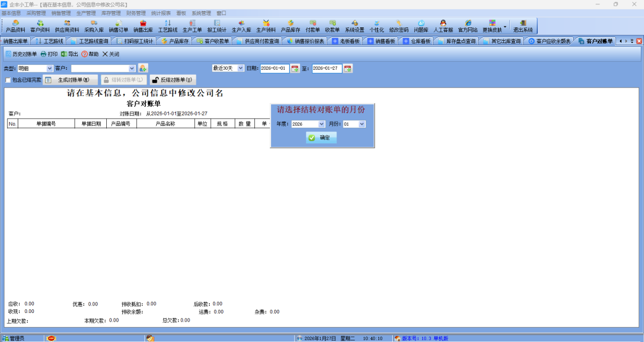The height and width of the screenshot is (342, 644).
Task: Click the 销售出库 toolbar icon
Action: coord(143,26)
